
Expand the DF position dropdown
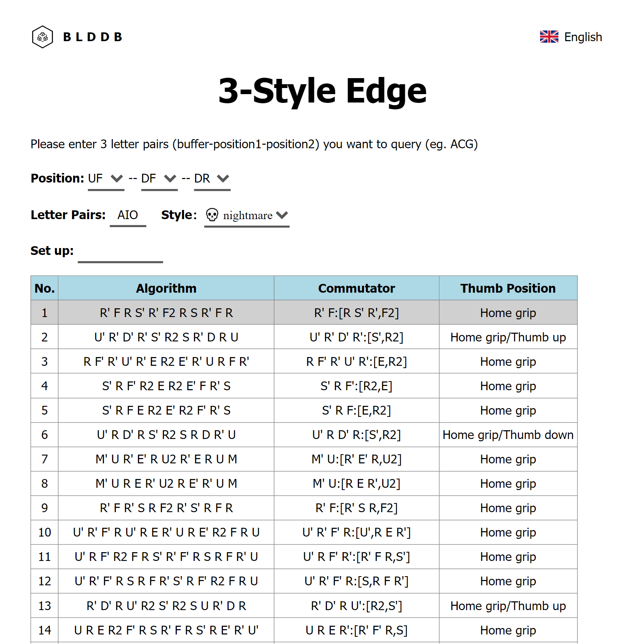(x=159, y=178)
